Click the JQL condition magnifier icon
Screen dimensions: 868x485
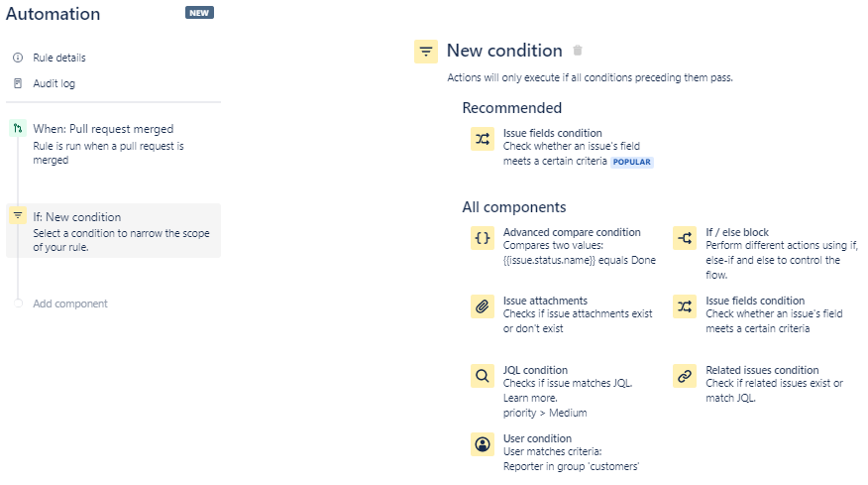(482, 376)
